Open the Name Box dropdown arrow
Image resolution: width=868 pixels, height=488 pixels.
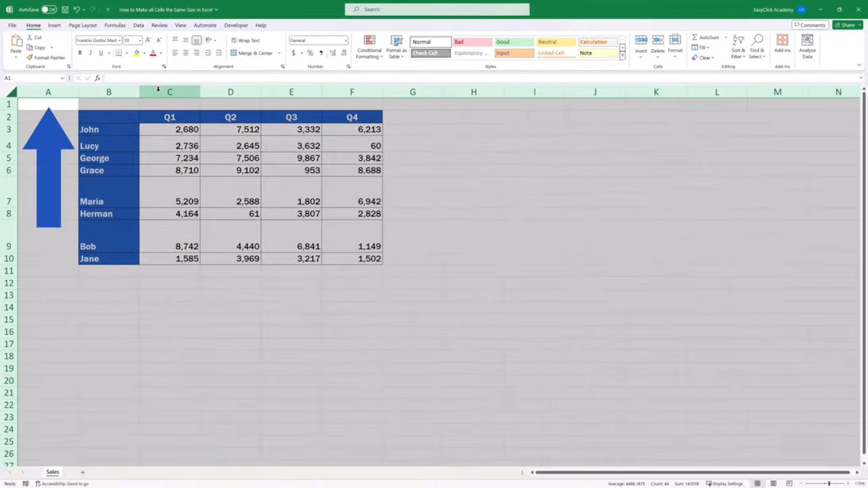62,78
